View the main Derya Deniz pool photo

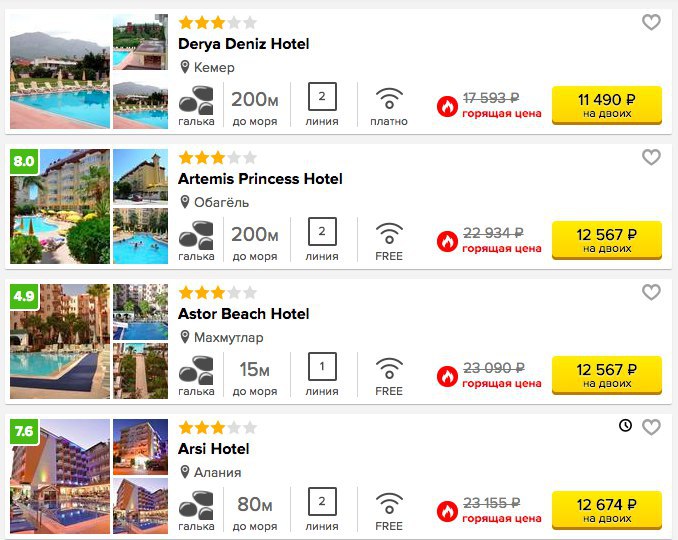[x=60, y=71]
